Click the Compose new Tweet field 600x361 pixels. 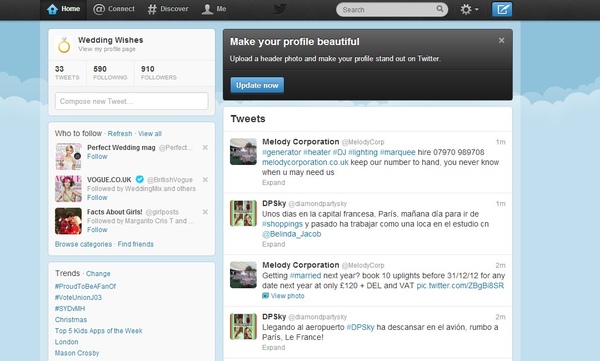(x=132, y=101)
